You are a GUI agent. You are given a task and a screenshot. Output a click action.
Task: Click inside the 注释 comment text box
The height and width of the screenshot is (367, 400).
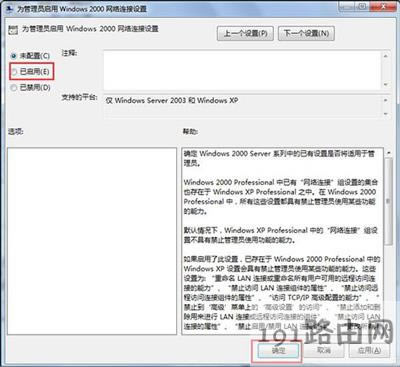pos(242,70)
